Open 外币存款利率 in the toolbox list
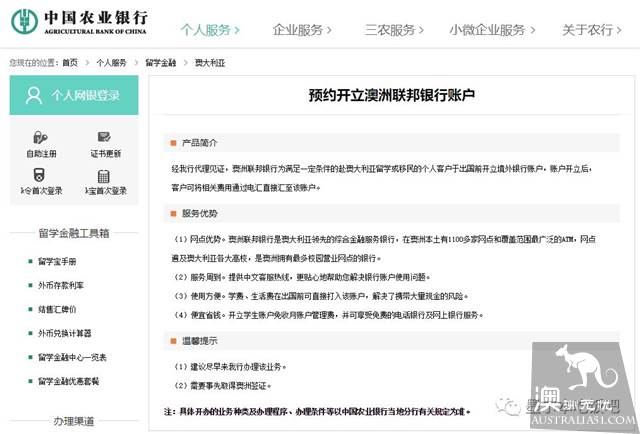The height and width of the screenshot is (434, 640). point(61,285)
